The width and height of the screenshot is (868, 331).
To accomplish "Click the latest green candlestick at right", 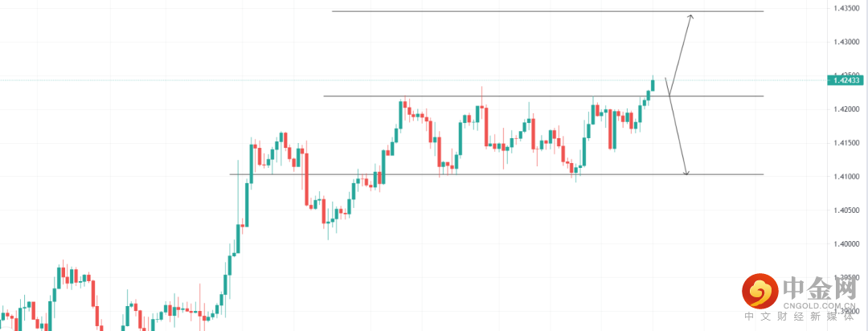I will pos(653,85).
